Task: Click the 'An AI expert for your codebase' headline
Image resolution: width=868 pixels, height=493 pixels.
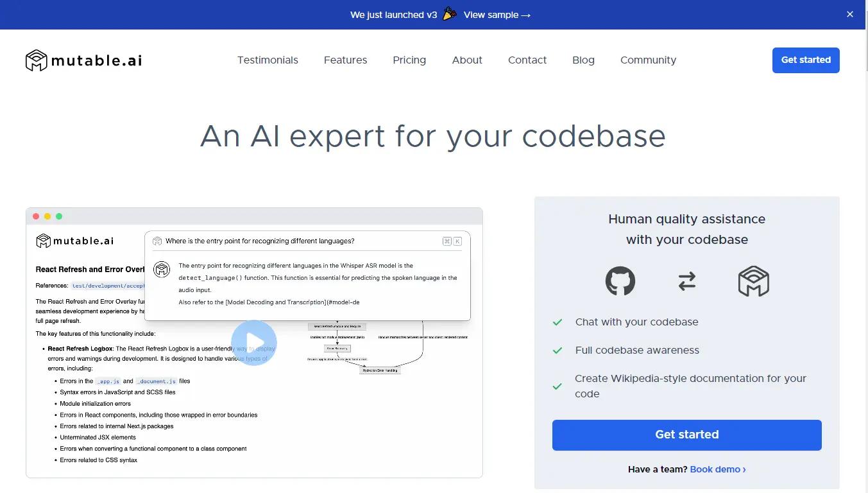Action: (x=433, y=135)
